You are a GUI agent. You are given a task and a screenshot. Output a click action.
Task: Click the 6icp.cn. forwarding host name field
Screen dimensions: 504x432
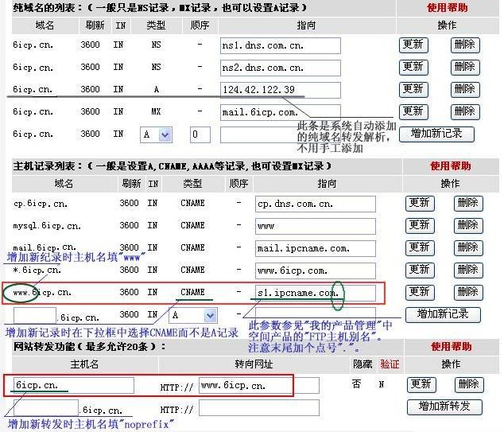[x=74, y=385]
